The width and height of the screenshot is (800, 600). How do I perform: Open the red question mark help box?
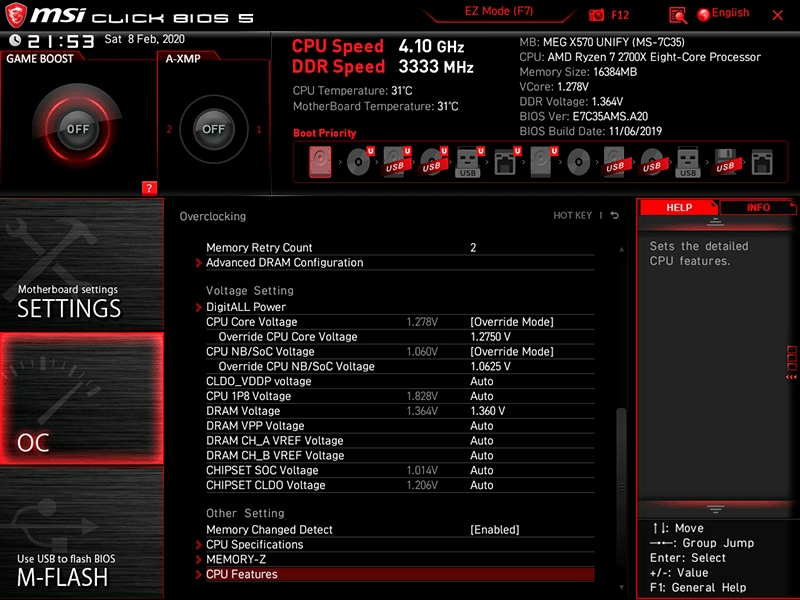(149, 188)
